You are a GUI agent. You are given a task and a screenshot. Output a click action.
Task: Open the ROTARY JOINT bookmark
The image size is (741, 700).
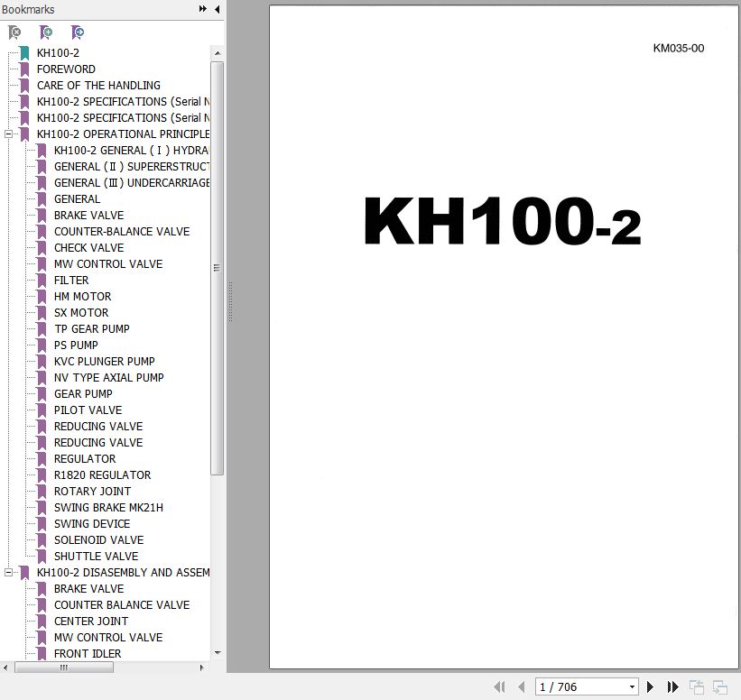[x=93, y=492]
